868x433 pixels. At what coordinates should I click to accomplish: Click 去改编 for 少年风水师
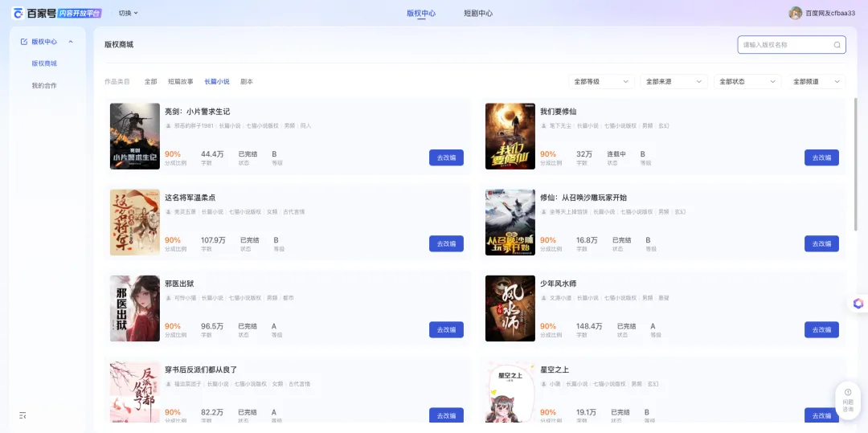coord(821,329)
